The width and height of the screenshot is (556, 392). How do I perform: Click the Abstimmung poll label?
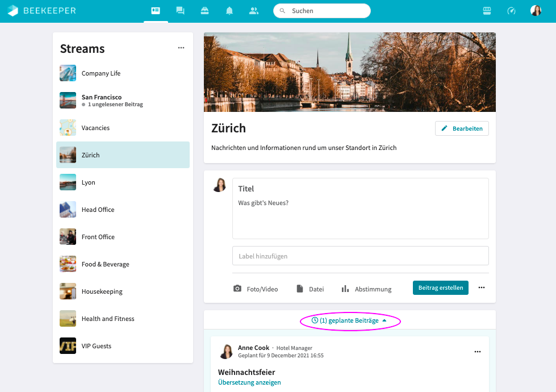click(373, 289)
